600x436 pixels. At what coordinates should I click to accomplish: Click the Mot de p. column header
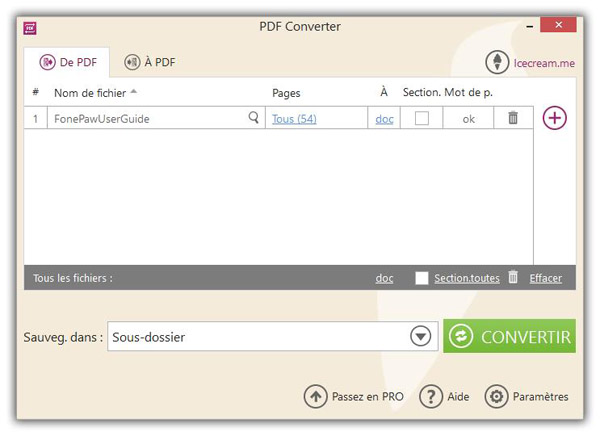[468, 92]
